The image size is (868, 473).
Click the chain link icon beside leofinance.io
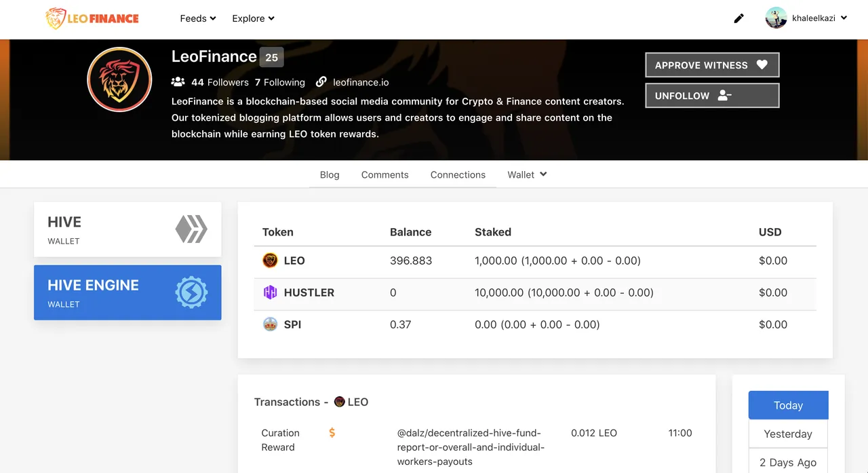[321, 82]
